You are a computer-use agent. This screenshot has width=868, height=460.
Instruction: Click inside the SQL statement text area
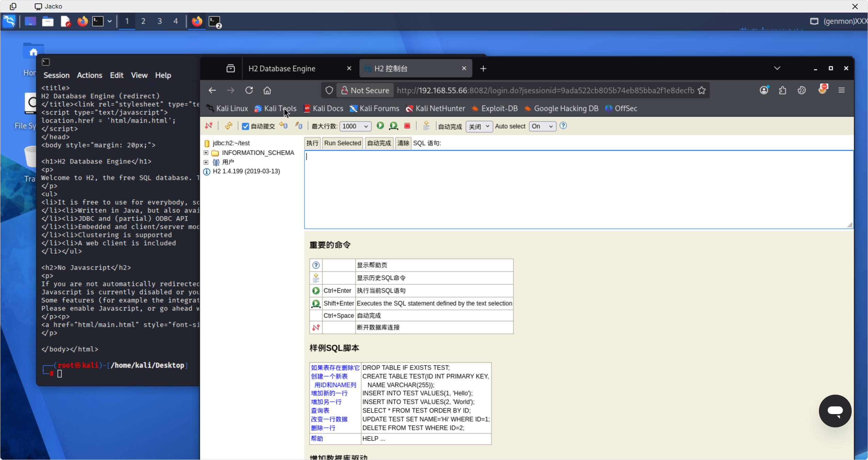(578, 190)
